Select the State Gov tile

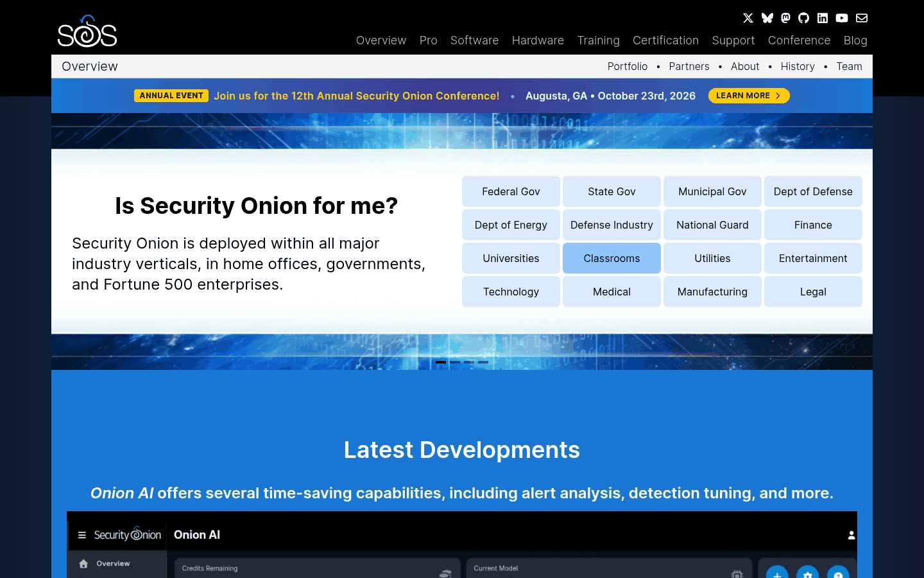point(612,191)
